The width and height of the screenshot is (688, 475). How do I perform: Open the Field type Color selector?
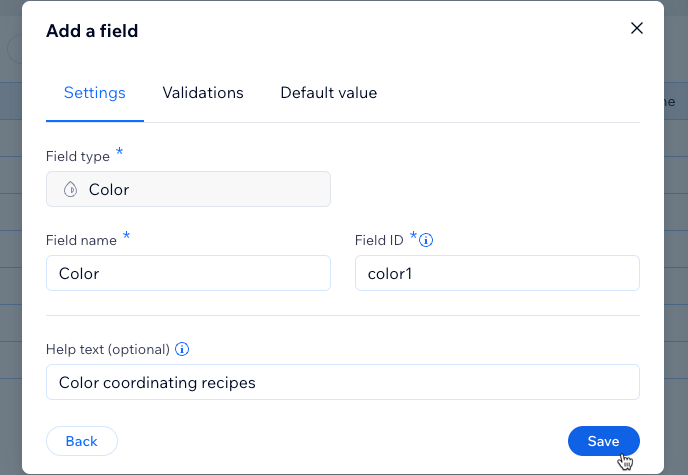(x=188, y=189)
